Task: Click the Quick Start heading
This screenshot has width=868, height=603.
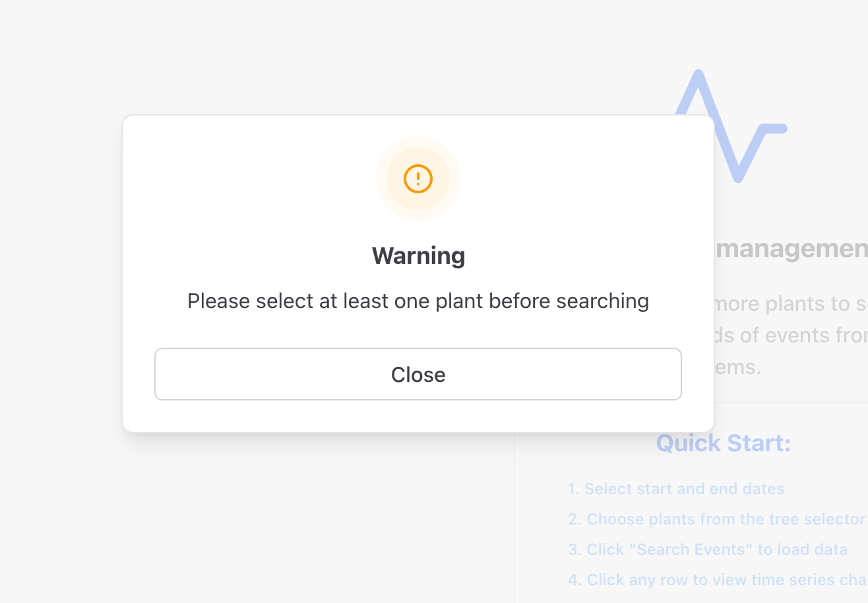Action: [x=723, y=443]
